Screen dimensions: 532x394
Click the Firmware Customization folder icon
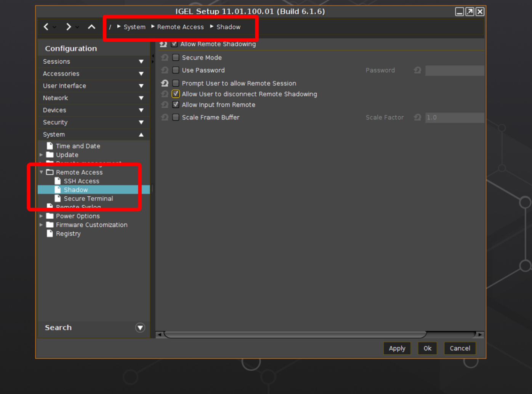(x=50, y=224)
